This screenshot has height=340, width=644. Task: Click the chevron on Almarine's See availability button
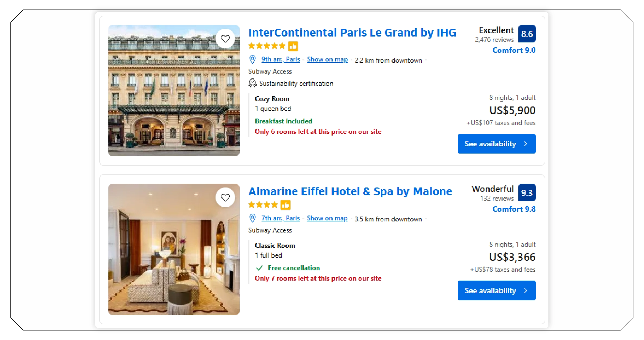pos(525,290)
